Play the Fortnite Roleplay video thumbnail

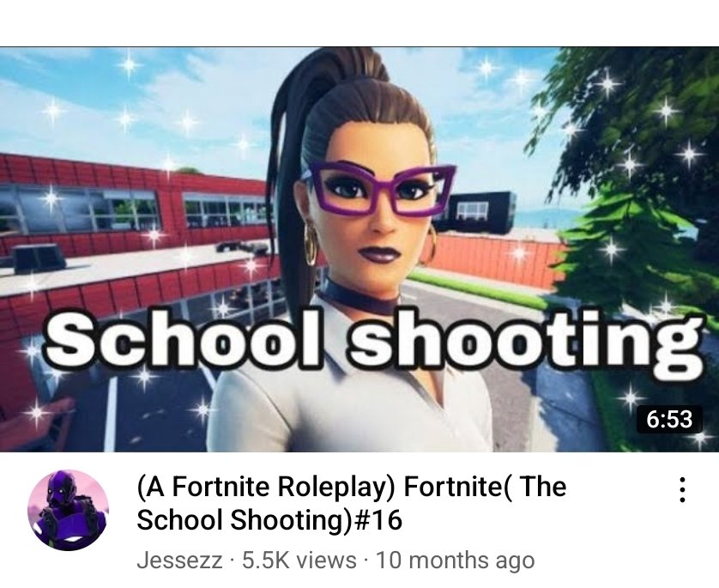click(359, 250)
